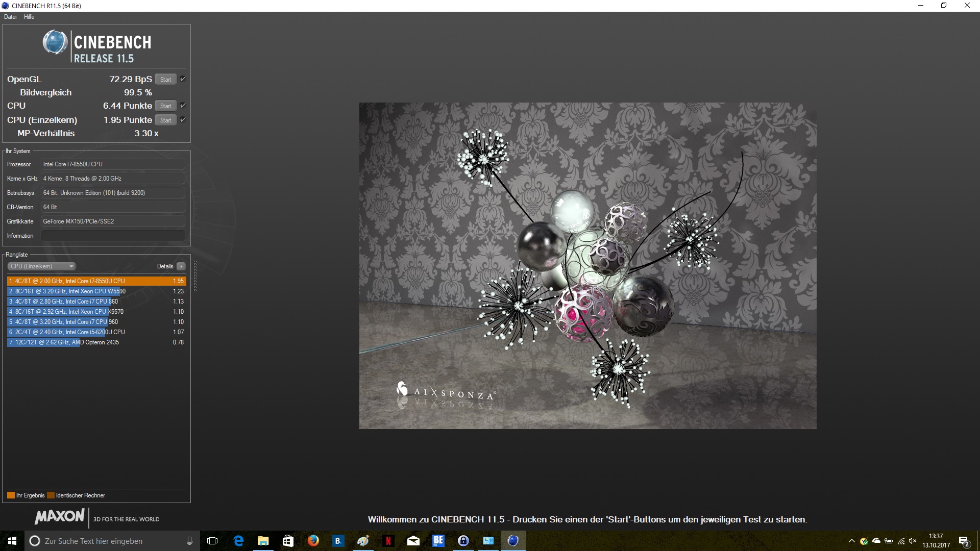
Task: Click the Information input field
Action: (x=113, y=236)
